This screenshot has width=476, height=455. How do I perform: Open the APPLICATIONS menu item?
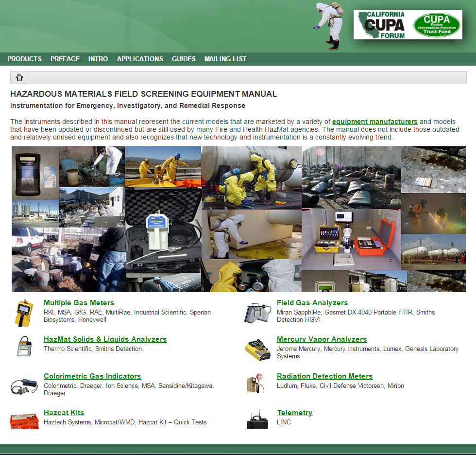(x=140, y=59)
